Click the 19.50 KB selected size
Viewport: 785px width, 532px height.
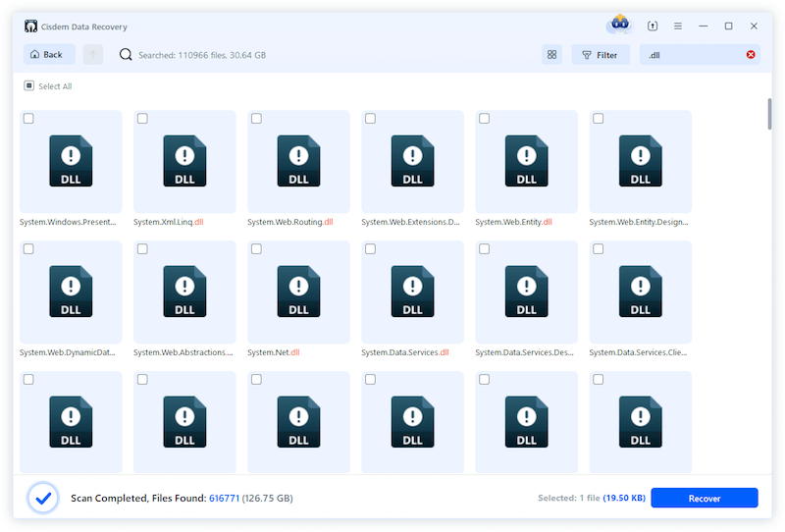624,498
